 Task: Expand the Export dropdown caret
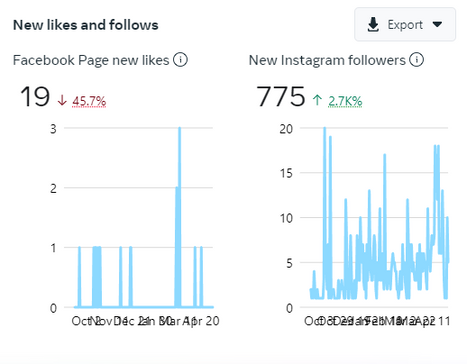click(x=437, y=24)
